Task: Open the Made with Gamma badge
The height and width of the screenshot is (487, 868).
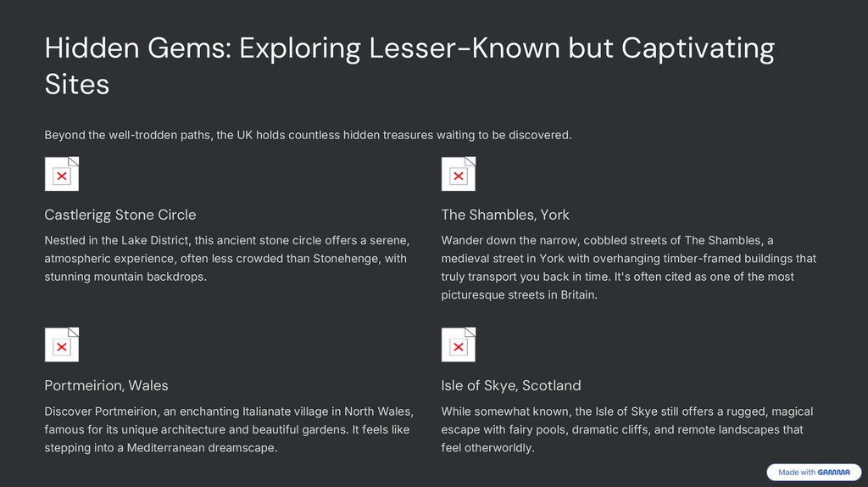Action: point(814,473)
